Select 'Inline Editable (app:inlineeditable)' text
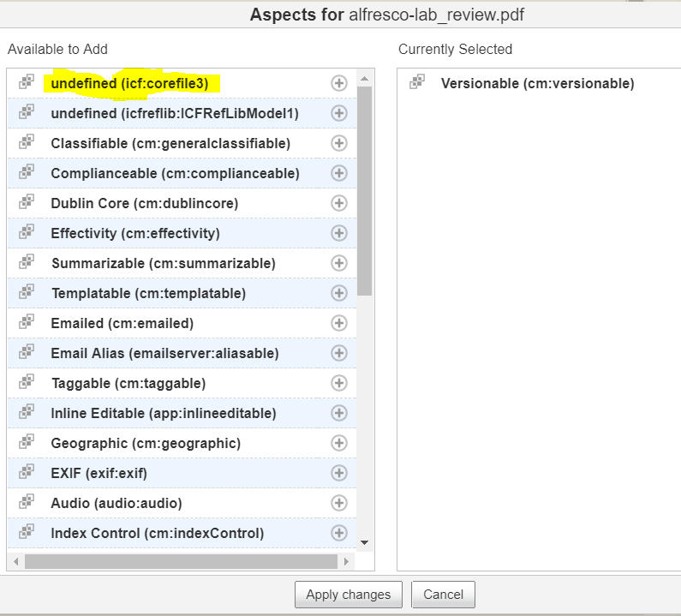The image size is (681, 616). [x=164, y=413]
